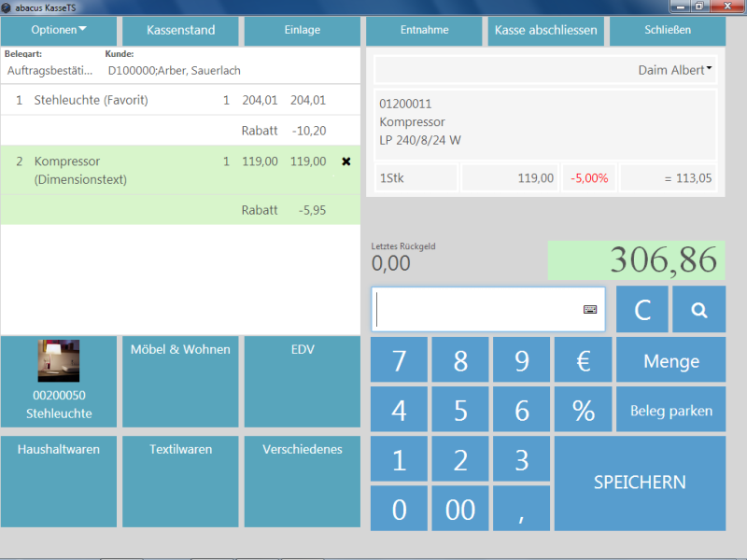Image resolution: width=747 pixels, height=560 pixels.
Task: Focus the numeric entry input field
Action: [x=476, y=310]
